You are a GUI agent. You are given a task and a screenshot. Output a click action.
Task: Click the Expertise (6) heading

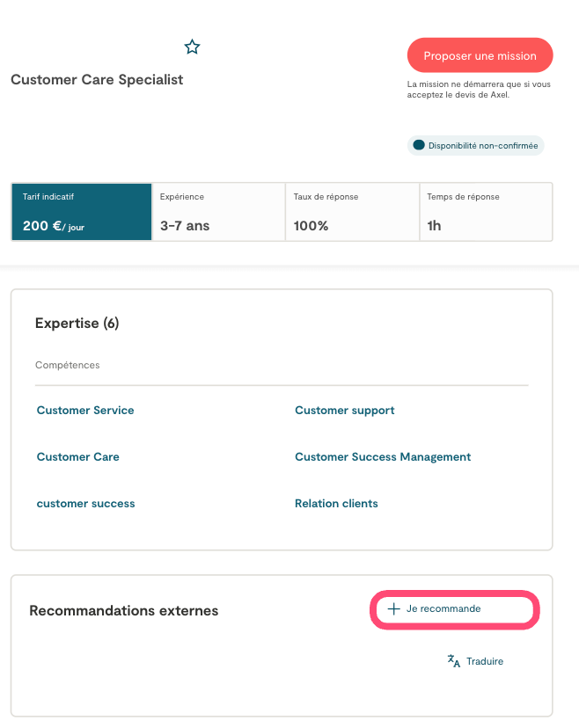tap(77, 324)
